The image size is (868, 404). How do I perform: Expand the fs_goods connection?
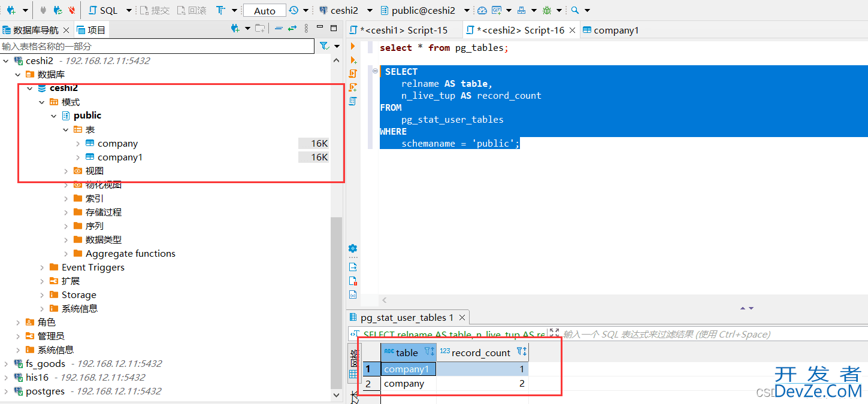click(7, 363)
